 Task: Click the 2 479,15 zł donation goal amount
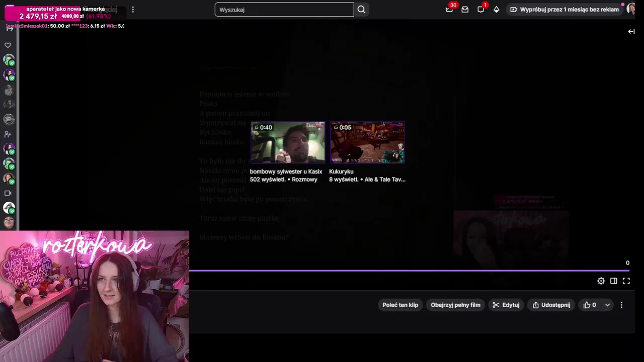point(38,17)
